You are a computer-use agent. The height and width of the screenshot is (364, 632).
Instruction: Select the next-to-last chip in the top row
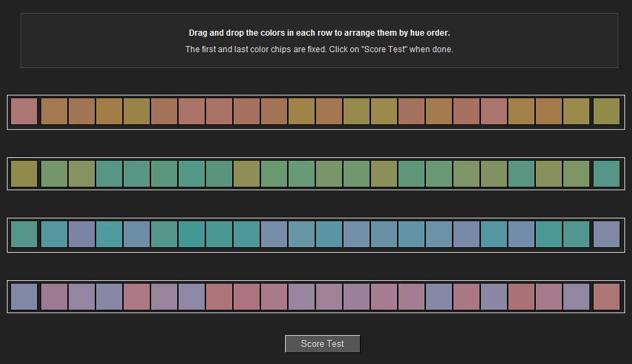(x=576, y=111)
